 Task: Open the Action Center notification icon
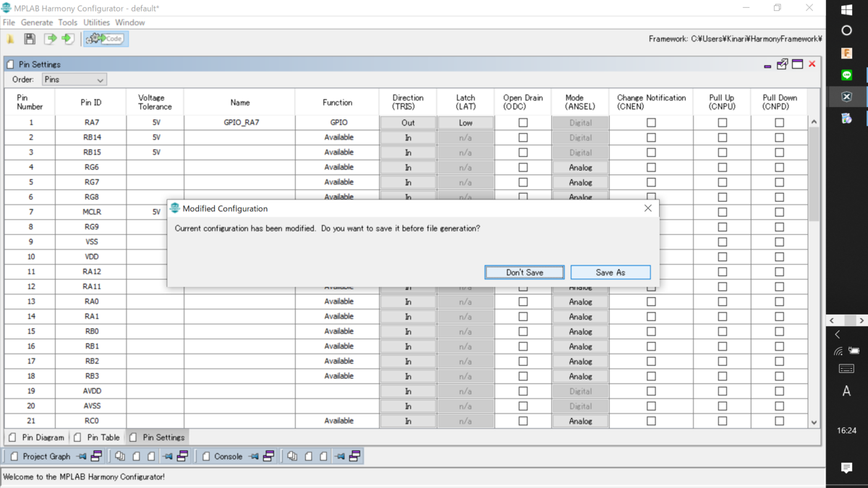(x=847, y=468)
